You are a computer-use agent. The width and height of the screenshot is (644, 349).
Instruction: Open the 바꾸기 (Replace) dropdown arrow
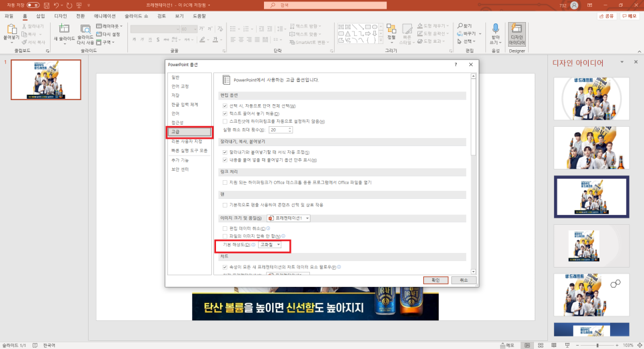[480, 34]
